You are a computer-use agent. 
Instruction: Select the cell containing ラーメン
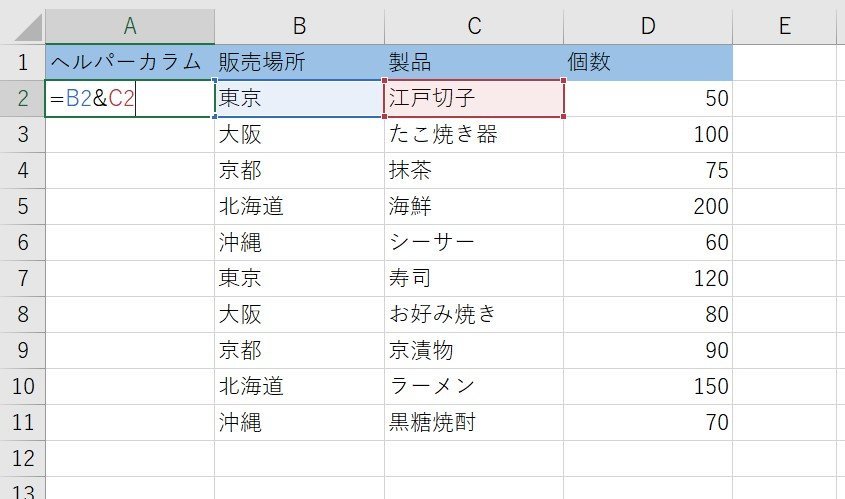point(474,386)
